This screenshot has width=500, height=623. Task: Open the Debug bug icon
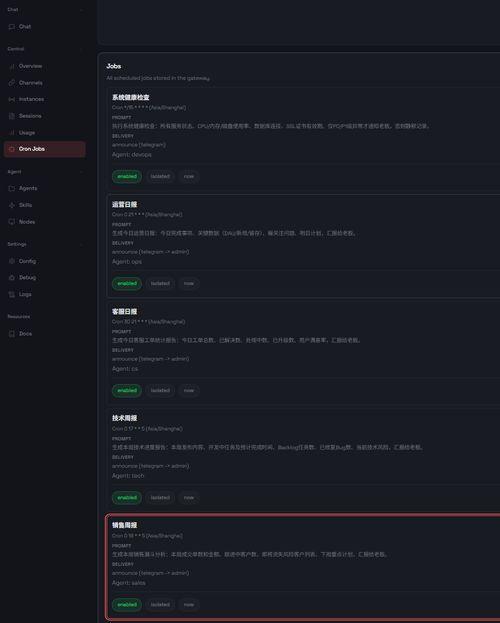[12, 277]
